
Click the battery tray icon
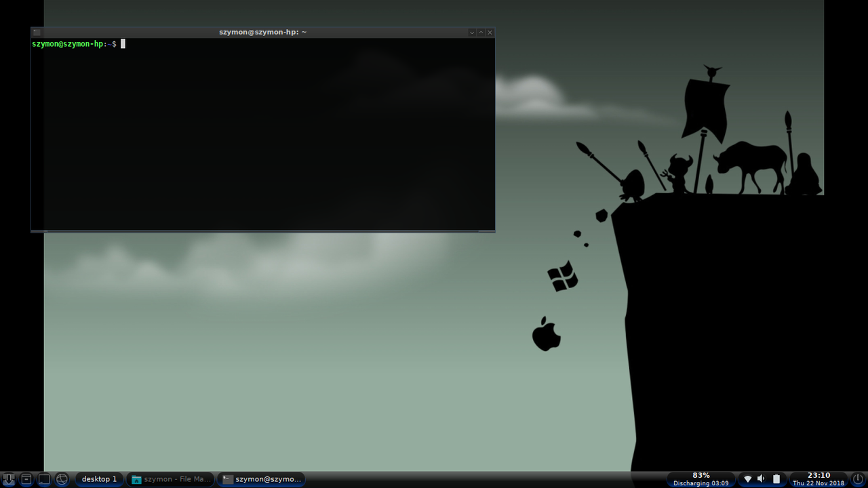776,479
